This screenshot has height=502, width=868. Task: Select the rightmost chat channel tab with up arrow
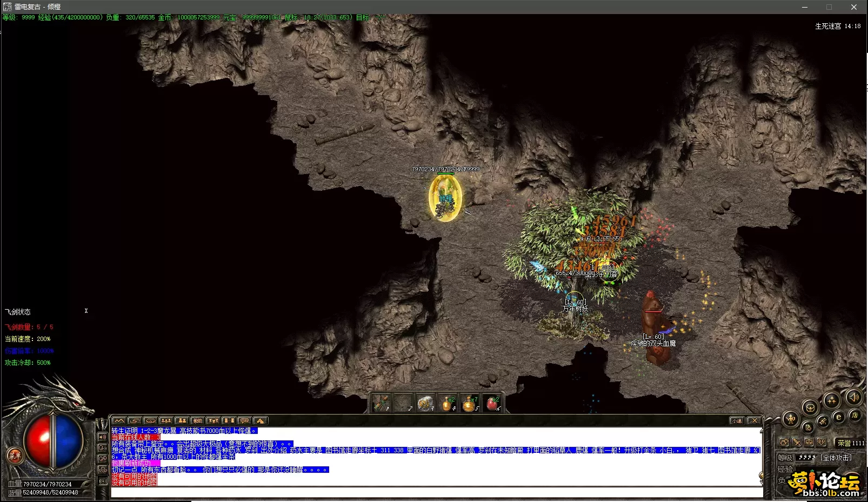click(261, 420)
